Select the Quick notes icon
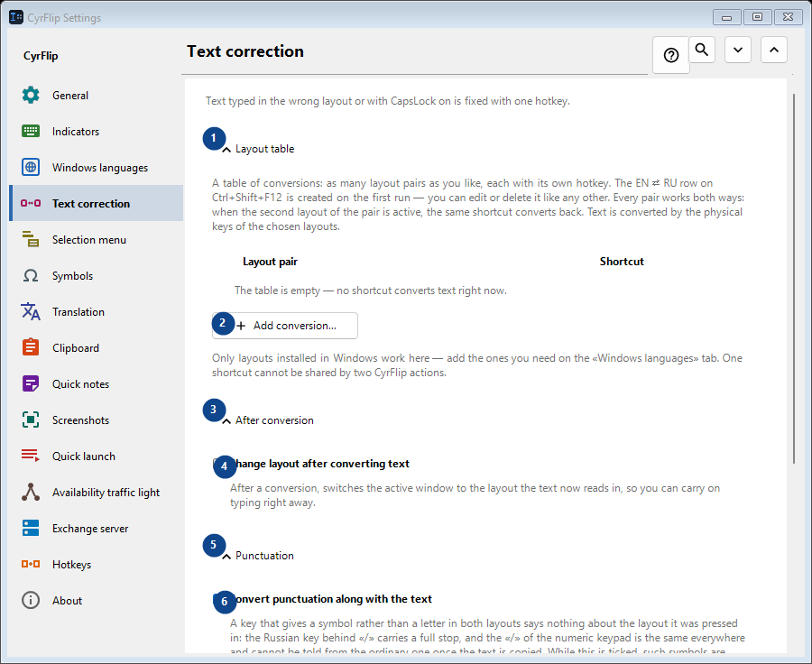 coord(31,383)
